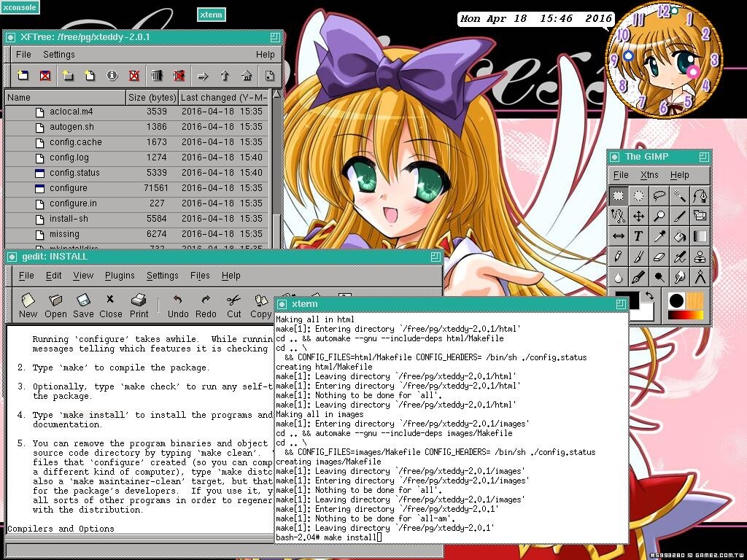This screenshot has height=560, width=747.
Task: Pick the Bucket Fill tool
Action: pyautogui.click(x=680, y=236)
